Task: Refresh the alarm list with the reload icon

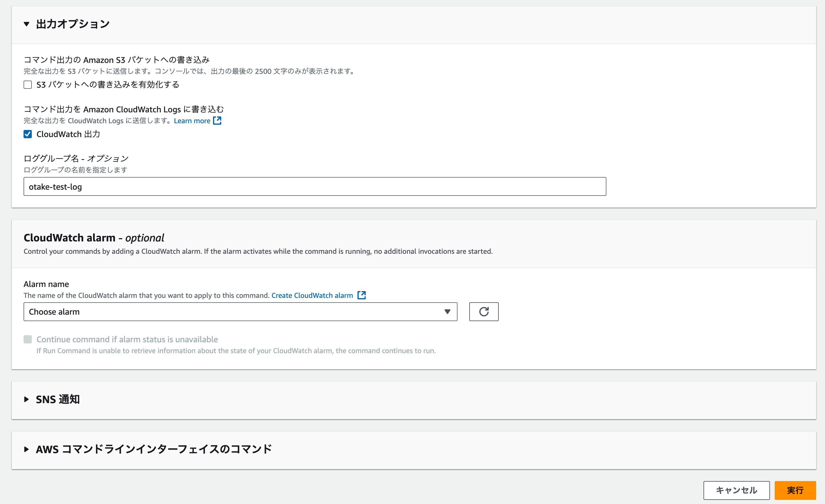Action: point(484,312)
